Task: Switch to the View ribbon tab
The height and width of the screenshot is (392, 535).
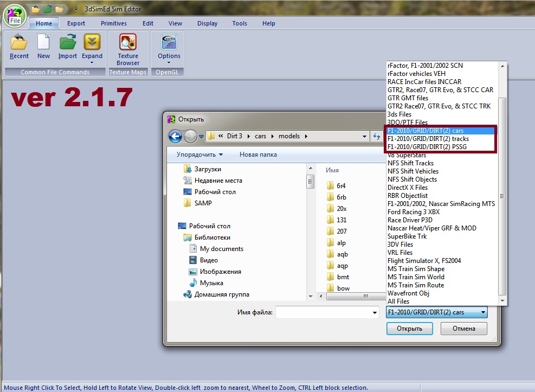Action: tap(175, 23)
